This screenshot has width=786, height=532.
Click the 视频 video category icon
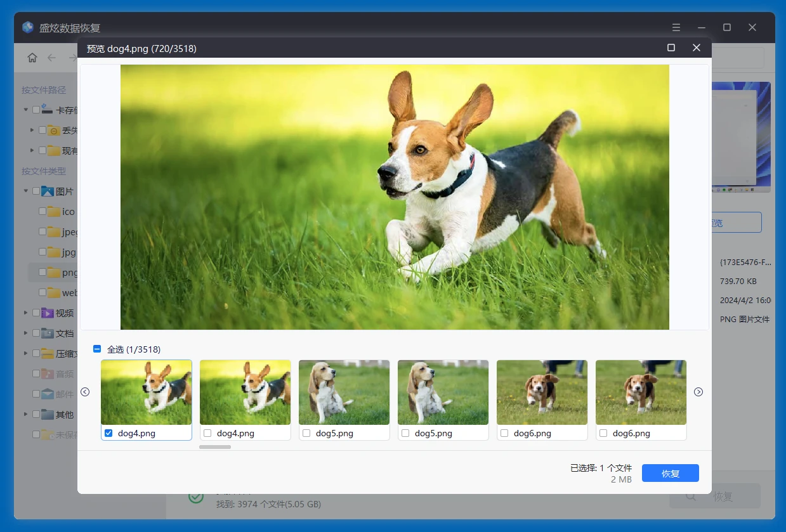point(47,313)
